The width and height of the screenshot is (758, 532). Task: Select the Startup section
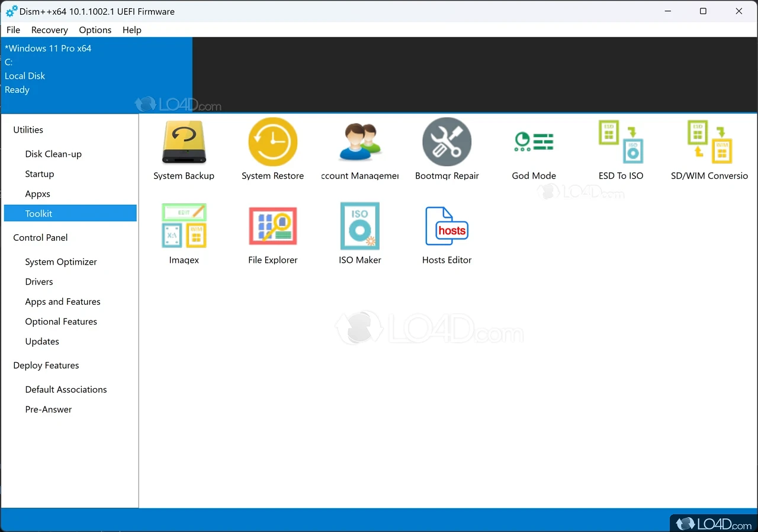click(39, 173)
